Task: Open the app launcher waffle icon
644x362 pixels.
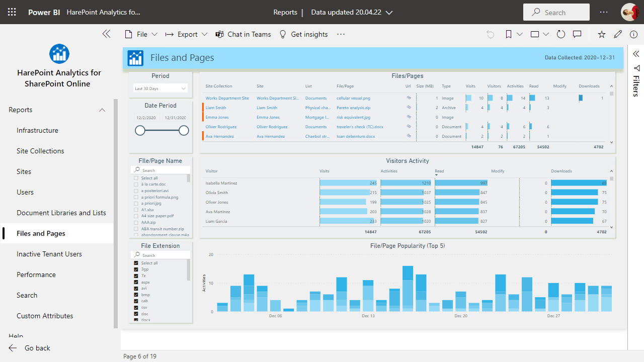Action: point(12,12)
